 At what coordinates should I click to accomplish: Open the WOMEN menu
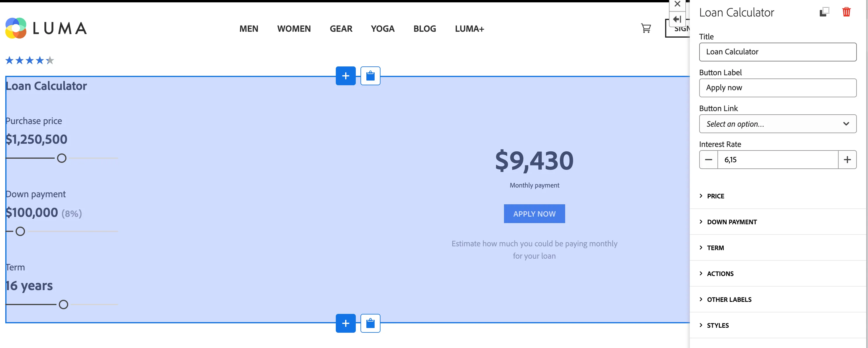point(294,29)
